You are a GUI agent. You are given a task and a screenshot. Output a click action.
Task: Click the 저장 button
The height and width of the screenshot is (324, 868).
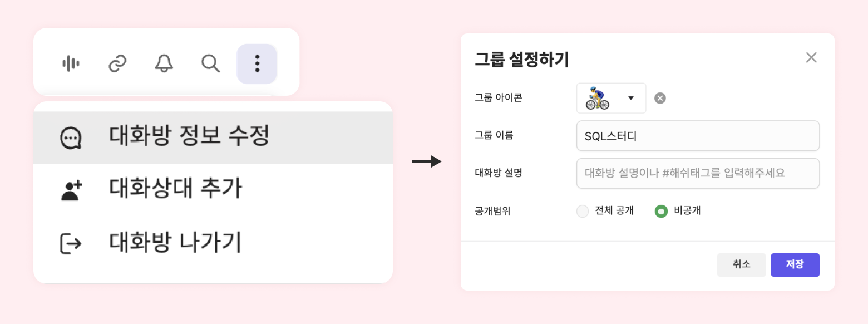coord(795,265)
